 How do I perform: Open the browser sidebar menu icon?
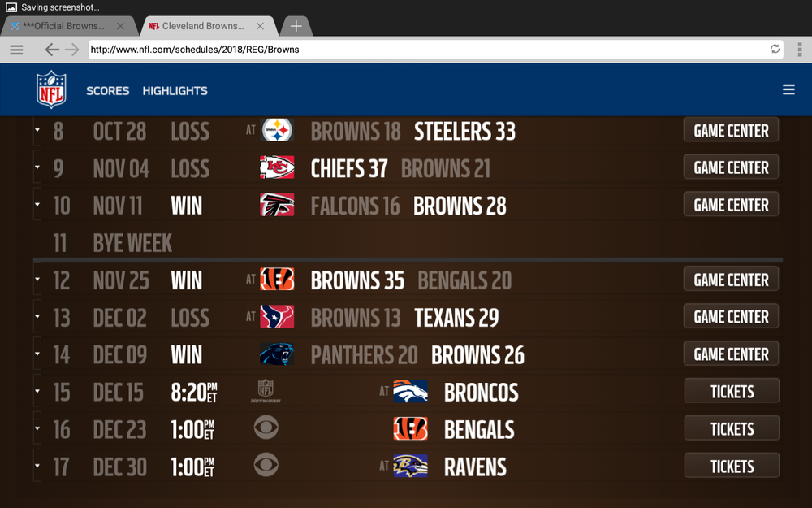pyautogui.click(x=16, y=50)
